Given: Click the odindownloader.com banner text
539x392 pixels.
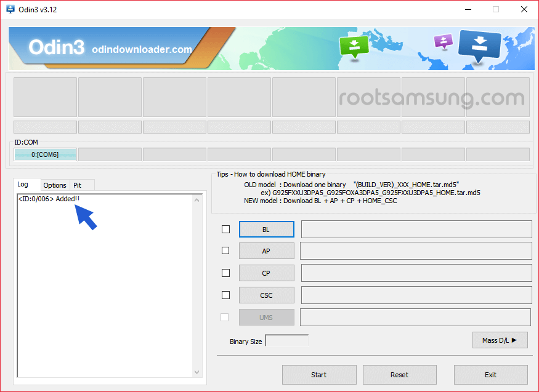Looking at the screenshot, I should (x=142, y=49).
